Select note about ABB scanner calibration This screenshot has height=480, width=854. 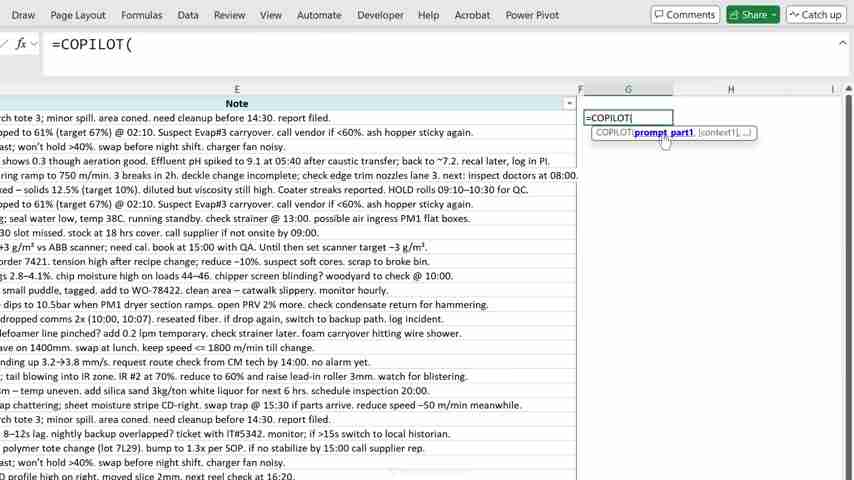pos(288,247)
